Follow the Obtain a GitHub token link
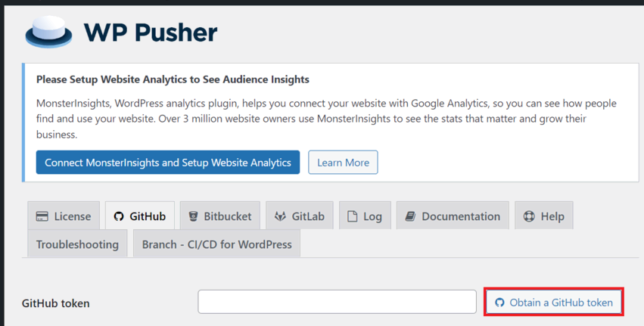The height and width of the screenshot is (326, 644). pos(561,303)
